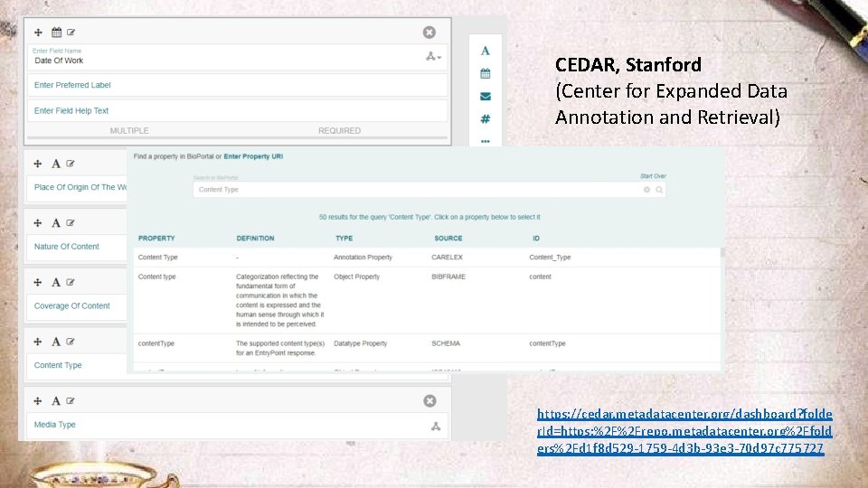Click the Content_Type ID cell
This screenshot has height=488, width=868.
pyautogui.click(x=550, y=258)
